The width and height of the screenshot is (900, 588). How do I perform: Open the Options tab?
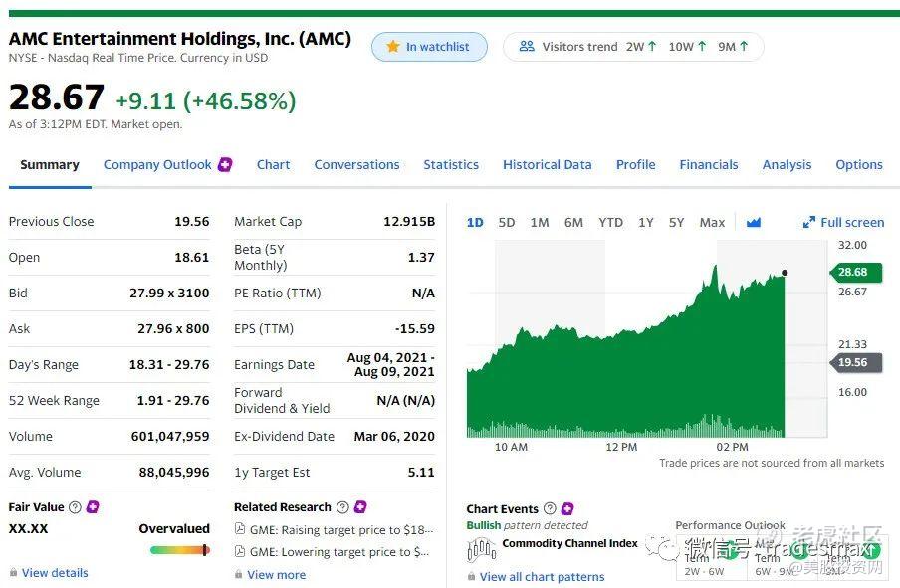click(858, 164)
